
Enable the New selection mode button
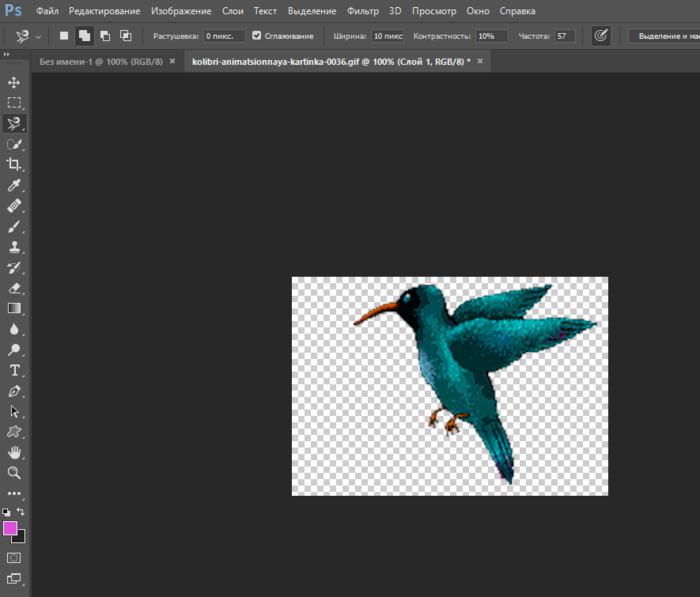click(64, 35)
